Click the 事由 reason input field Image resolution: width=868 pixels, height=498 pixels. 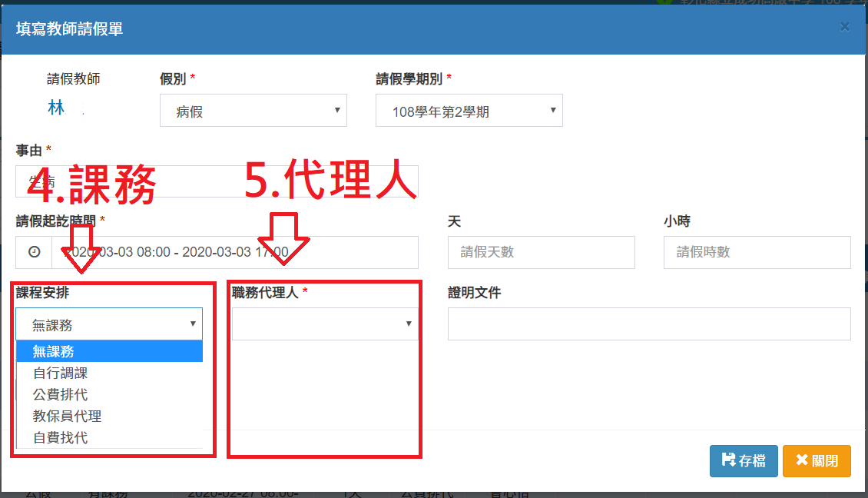[x=217, y=181]
